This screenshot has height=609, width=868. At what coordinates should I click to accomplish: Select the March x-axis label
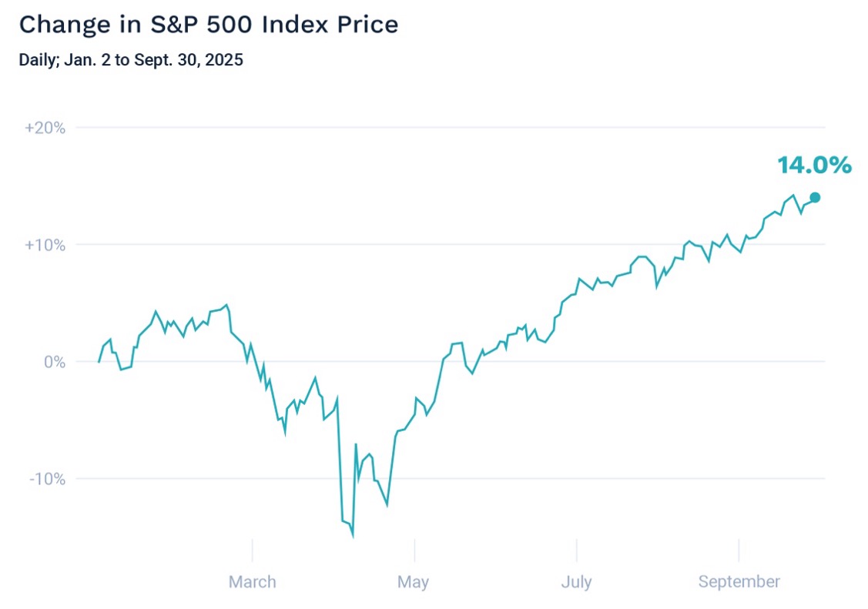252,582
